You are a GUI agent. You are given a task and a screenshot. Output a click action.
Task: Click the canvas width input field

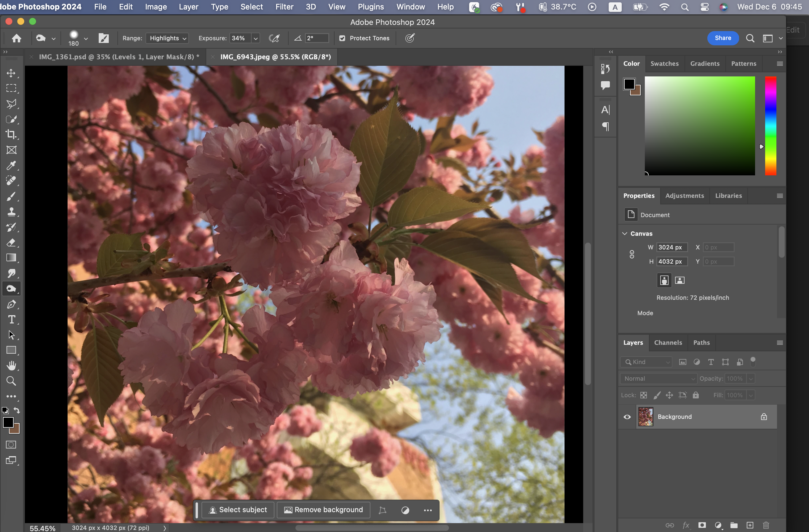(672, 247)
